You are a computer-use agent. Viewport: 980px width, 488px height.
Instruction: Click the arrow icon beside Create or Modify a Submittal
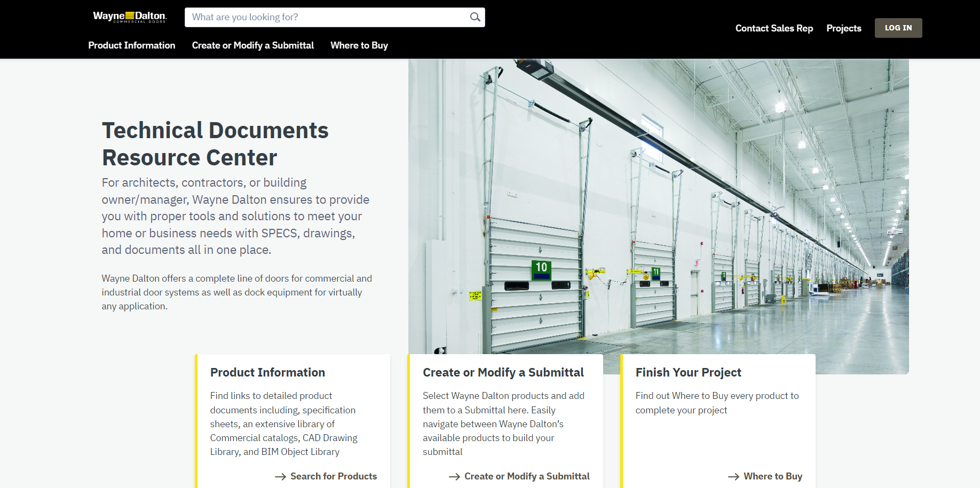point(454,477)
